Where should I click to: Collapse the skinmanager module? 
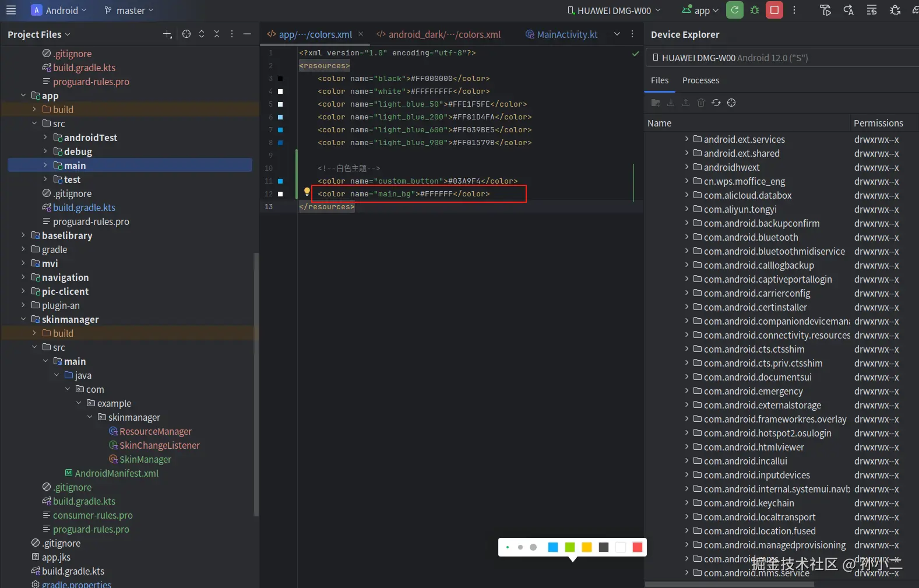(x=23, y=319)
